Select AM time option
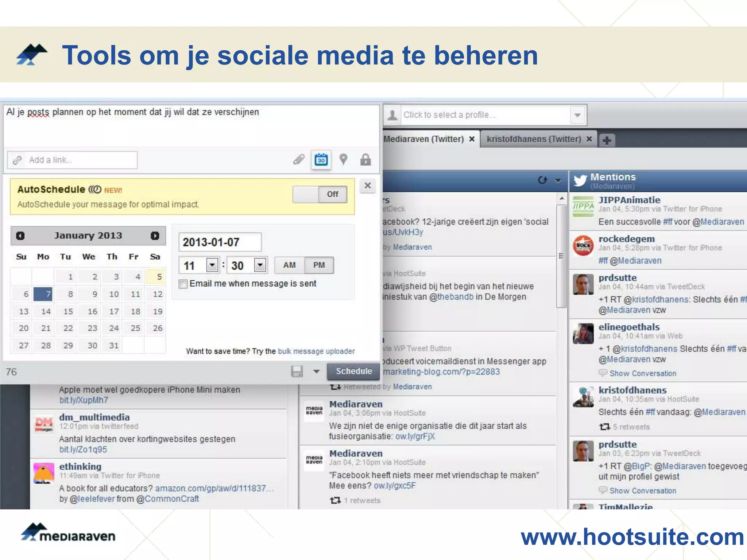 coord(289,265)
